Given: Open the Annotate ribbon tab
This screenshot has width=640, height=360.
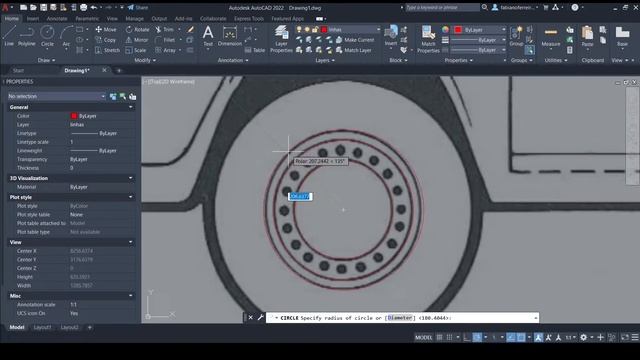Looking at the screenshot, I should (x=57, y=18).
